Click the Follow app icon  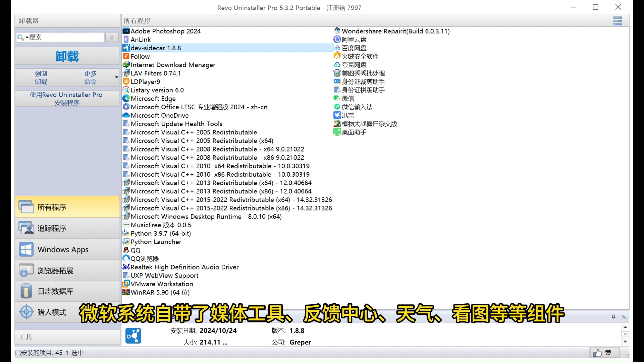pos(126,56)
